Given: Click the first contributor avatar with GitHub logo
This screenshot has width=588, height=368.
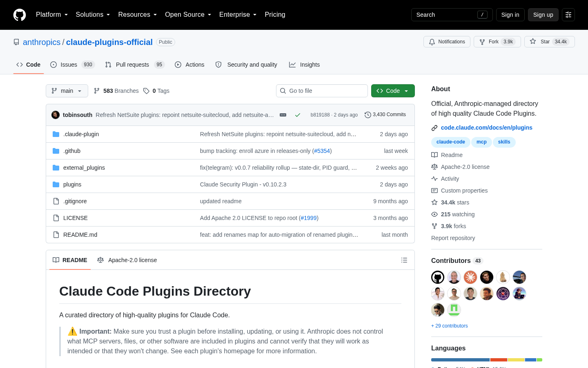Looking at the screenshot, I should tap(438, 277).
